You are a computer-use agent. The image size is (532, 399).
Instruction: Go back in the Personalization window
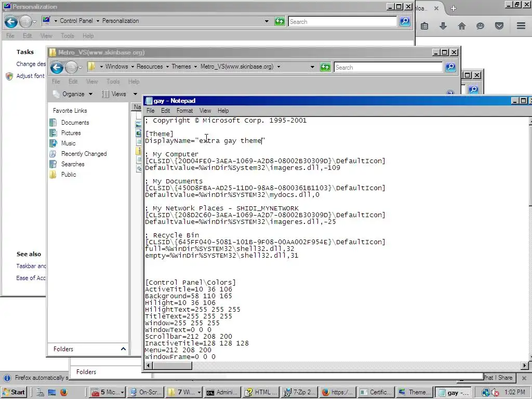[x=11, y=22]
